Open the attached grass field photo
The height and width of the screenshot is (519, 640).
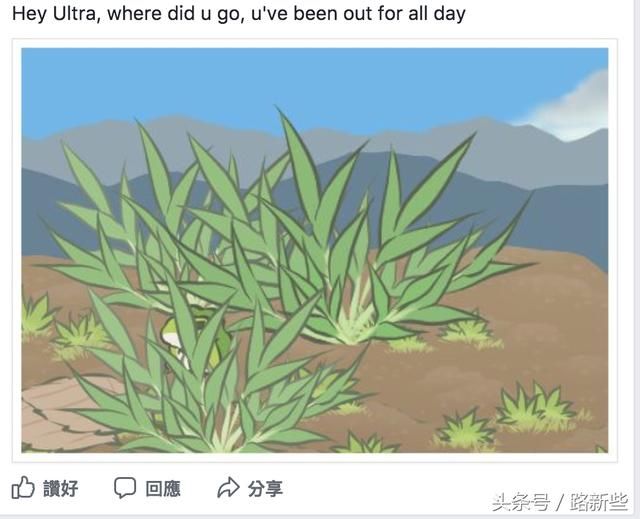(x=315, y=250)
